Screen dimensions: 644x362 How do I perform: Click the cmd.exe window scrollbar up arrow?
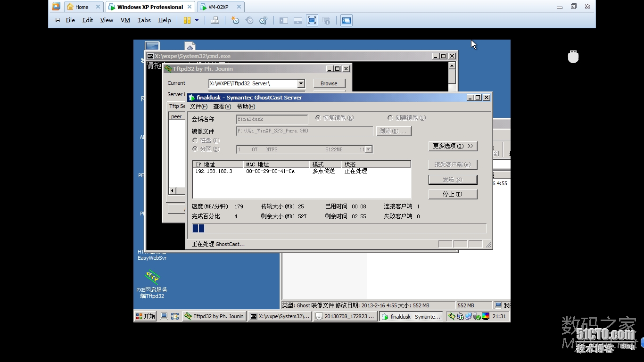point(452,66)
